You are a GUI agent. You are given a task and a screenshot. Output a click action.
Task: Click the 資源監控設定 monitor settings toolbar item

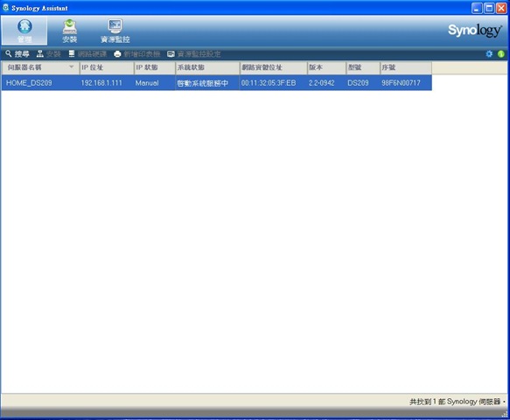click(x=194, y=54)
